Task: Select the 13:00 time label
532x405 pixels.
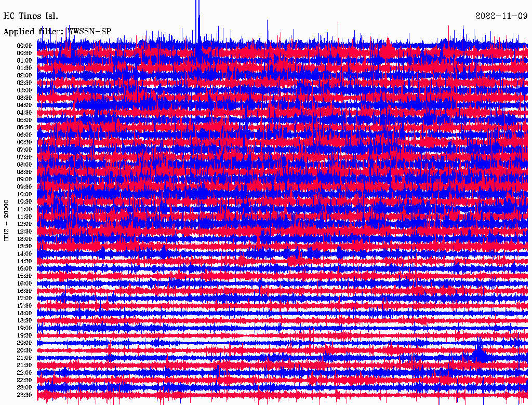Action: [24, 239]
